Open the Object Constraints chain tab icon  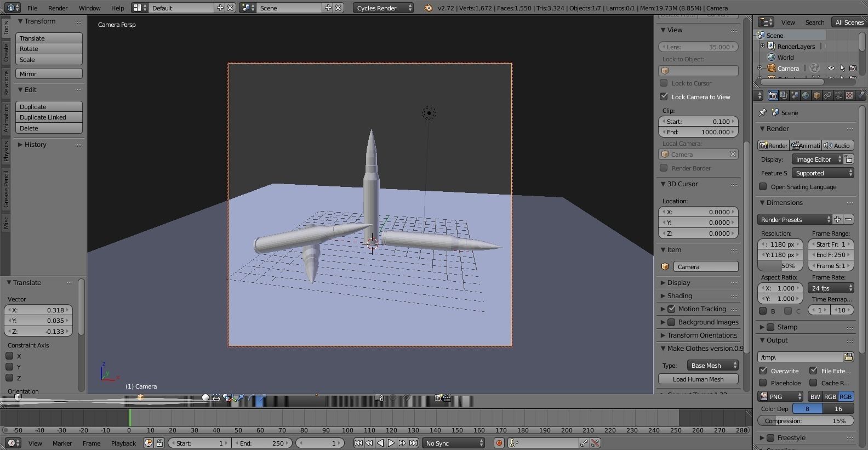pos(827,95)
